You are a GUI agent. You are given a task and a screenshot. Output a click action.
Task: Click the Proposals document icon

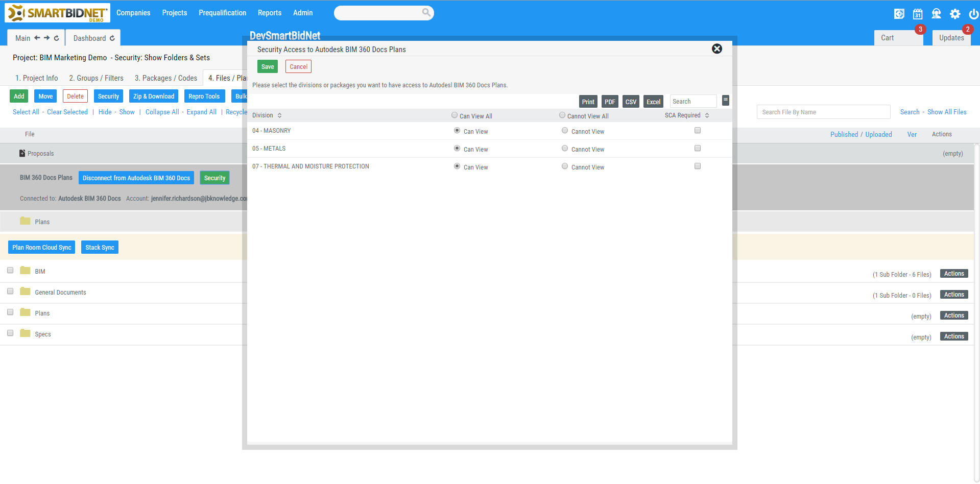click(22, 153)
